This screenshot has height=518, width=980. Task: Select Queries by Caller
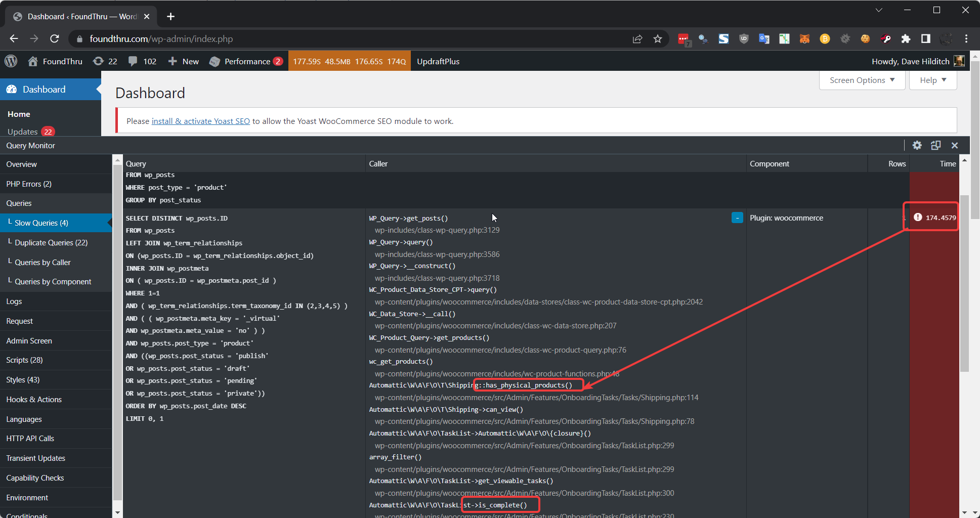click(x=56, y=262)
